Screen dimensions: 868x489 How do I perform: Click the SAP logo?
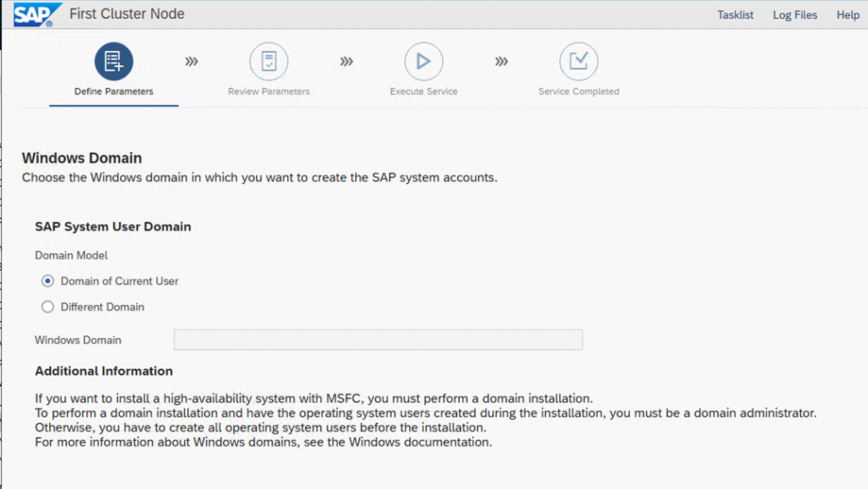(x=36, y=14)
